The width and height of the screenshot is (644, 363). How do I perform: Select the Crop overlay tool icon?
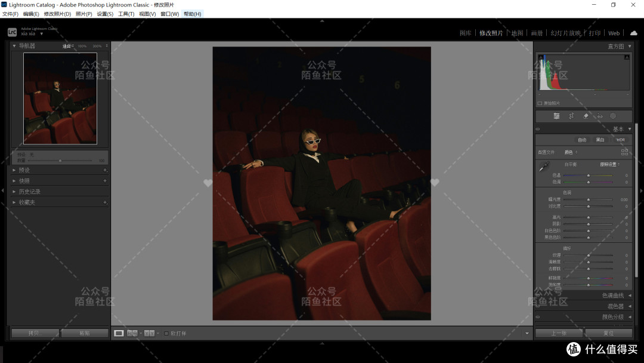[571, 116]
